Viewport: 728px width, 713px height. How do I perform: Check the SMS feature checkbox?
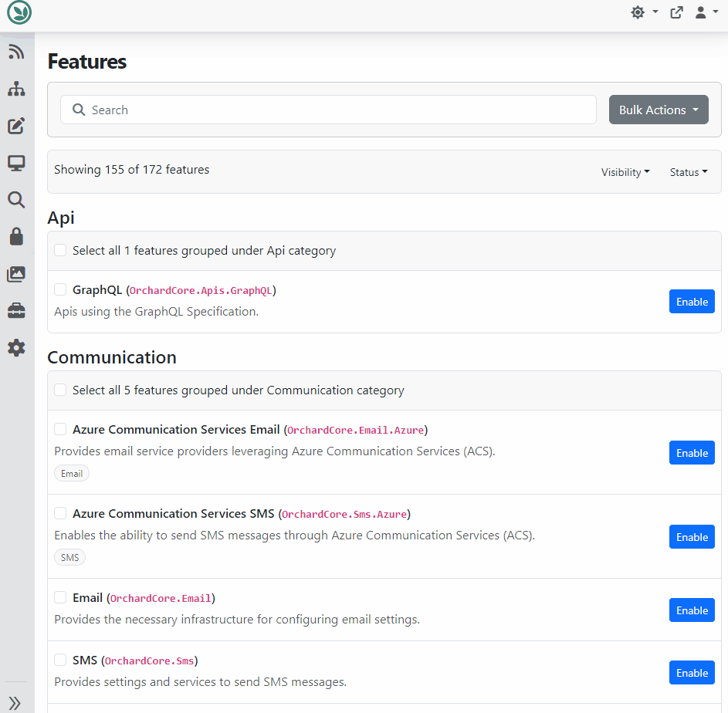tap(60, 660)
